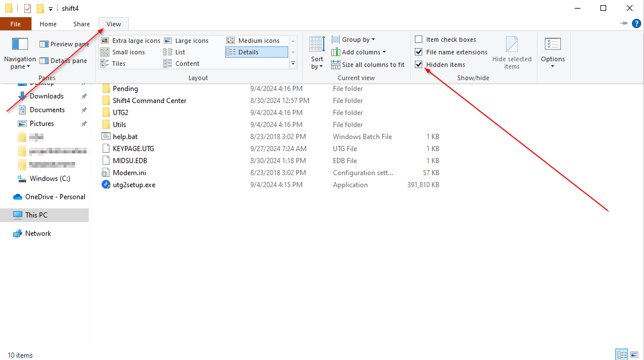Click the Navigation pane icon
The image size is (644, 360).
(19, 45)
